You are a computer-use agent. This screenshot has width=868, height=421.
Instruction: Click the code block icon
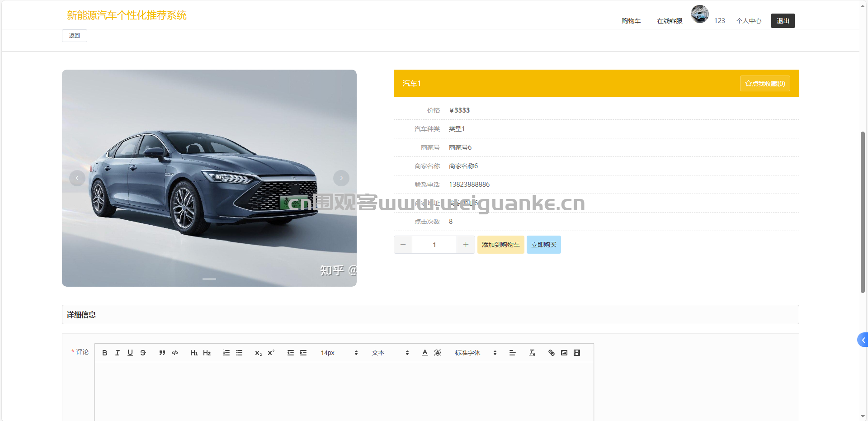tap(175, 353)
